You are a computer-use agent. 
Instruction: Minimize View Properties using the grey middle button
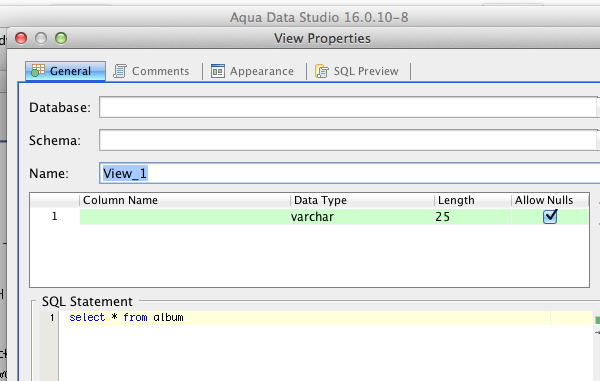tap(41, 38)
